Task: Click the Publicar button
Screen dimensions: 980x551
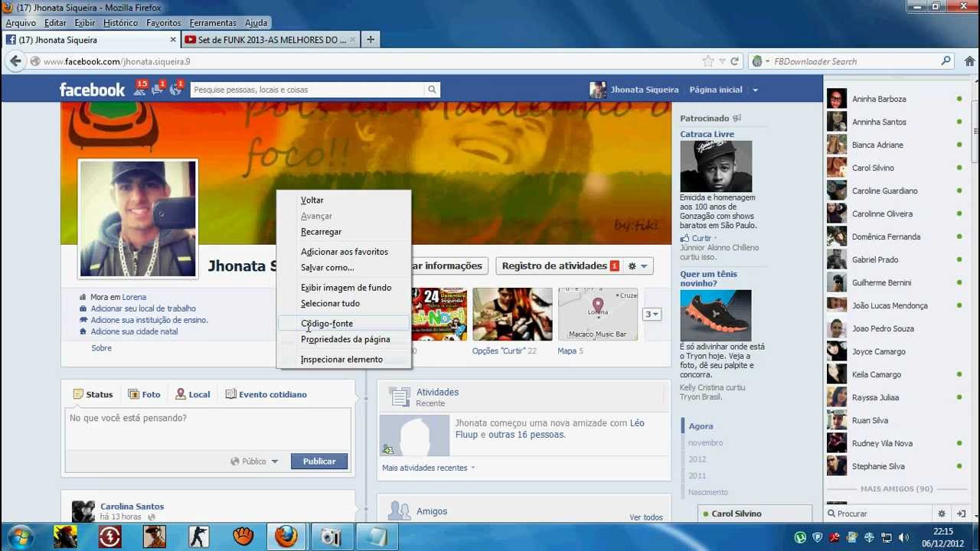Action: point(319,461)
